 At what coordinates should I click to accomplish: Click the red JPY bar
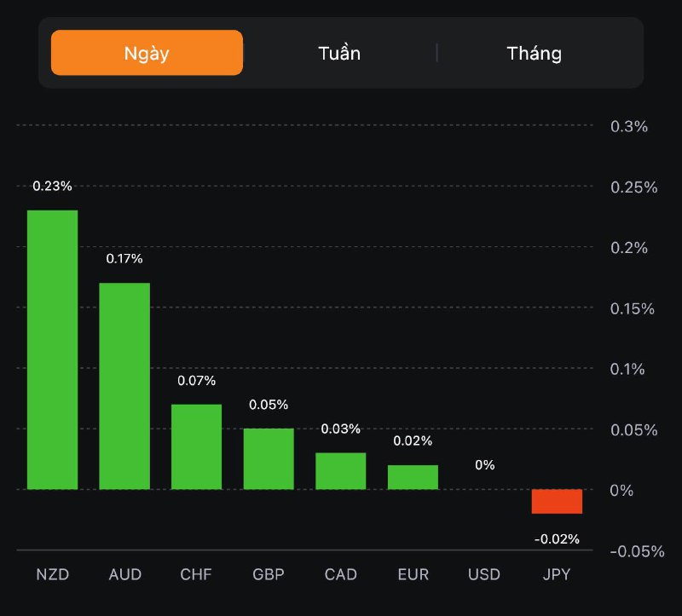(557, 501)
